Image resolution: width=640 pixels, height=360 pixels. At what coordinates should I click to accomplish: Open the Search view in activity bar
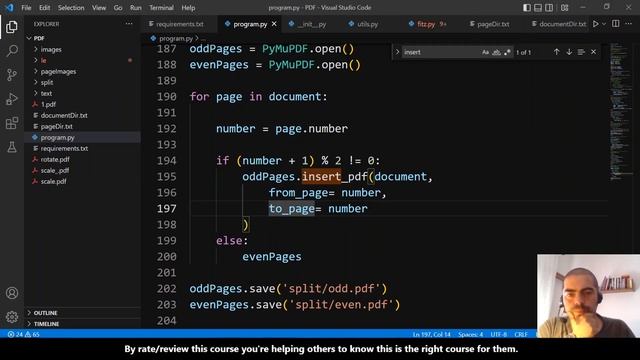[12, 51]
